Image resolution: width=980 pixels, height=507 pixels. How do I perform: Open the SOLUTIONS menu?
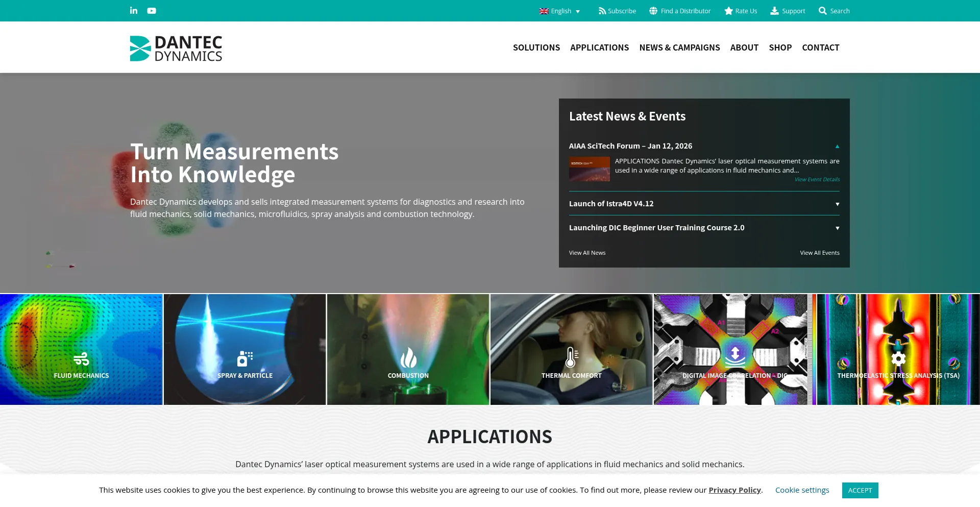536,47
